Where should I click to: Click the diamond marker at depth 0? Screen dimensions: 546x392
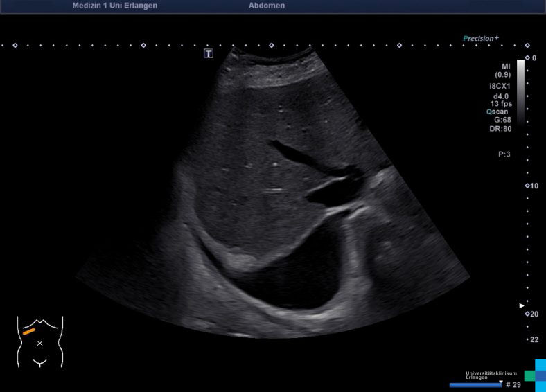click(x=527, y=58)
